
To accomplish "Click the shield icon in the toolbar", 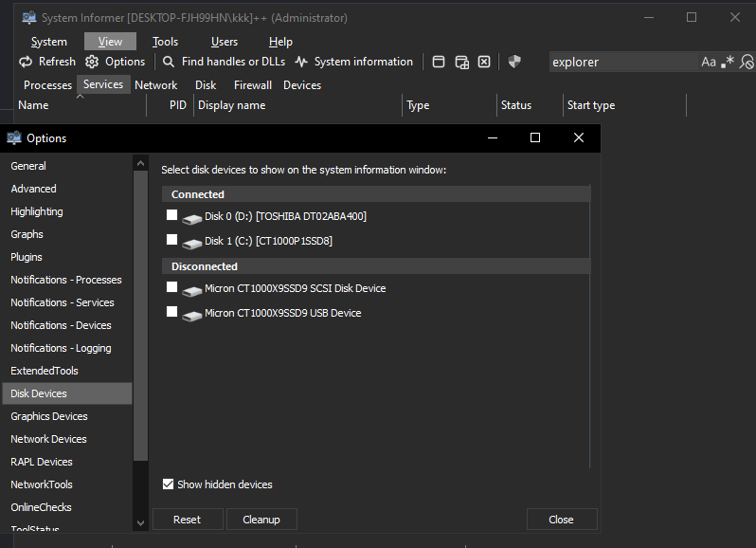I will pyautogui.click(x=514, y=62).
